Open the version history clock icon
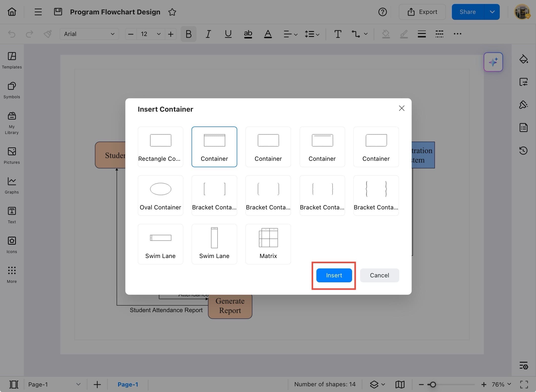This screenshot has width=536, height=392. pos(523,150)
